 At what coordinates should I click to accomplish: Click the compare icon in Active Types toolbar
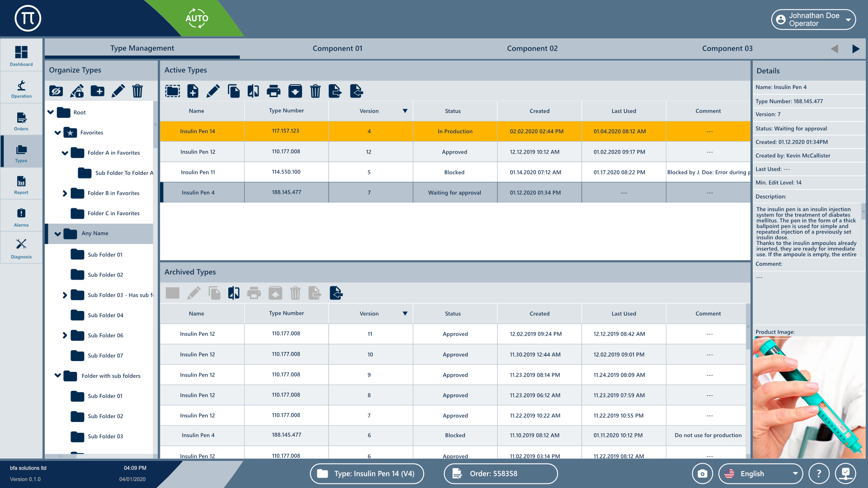[253, 91]
